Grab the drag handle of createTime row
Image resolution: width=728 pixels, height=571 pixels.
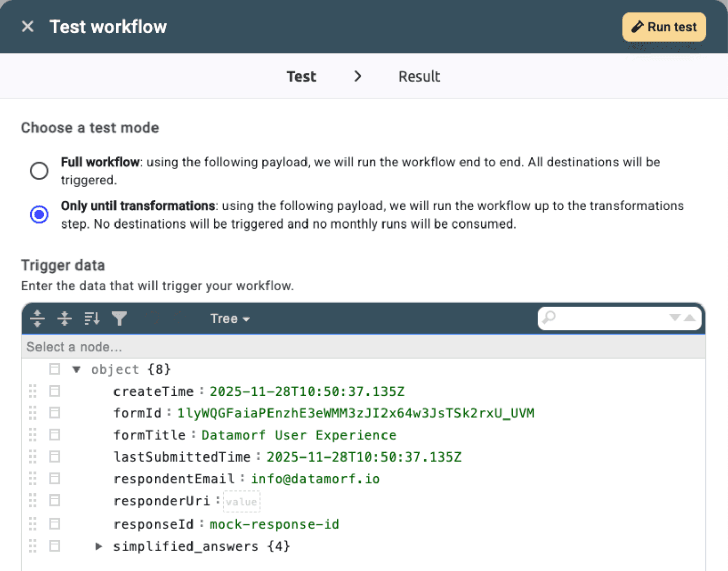33,391
